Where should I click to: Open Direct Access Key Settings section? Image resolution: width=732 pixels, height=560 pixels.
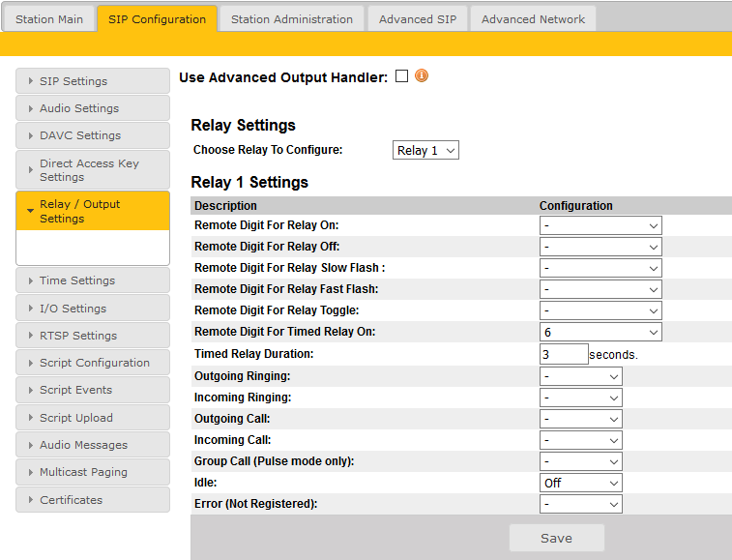pyautogui.click(x=93, y=170)
